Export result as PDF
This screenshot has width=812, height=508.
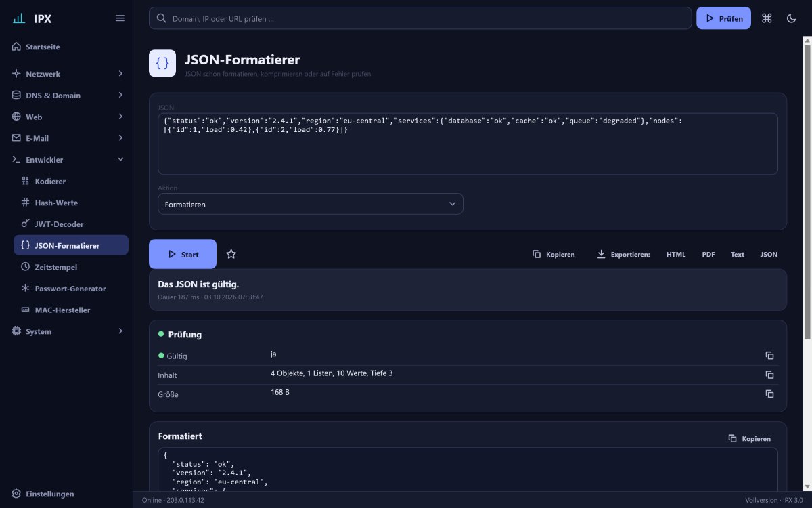(x=708, y=255)
